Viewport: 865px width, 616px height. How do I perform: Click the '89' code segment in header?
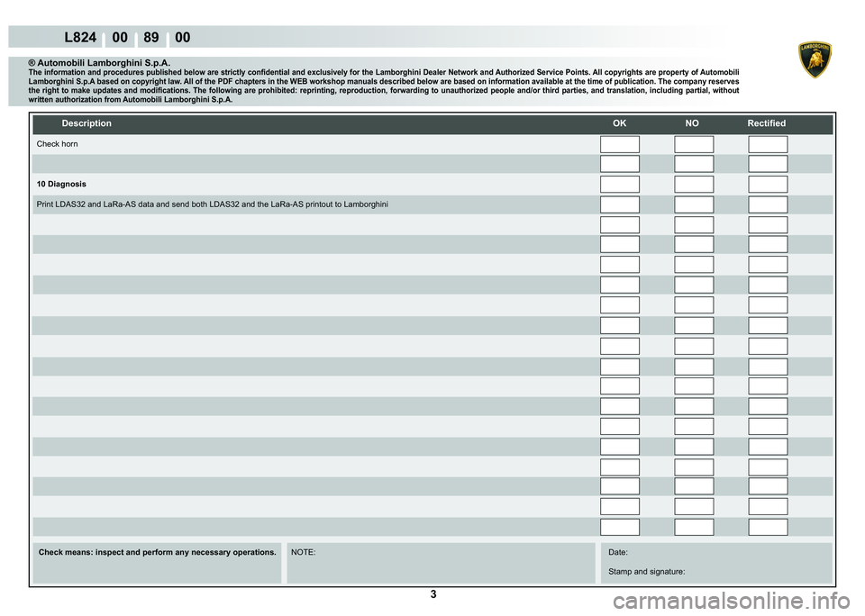point(151,38)
